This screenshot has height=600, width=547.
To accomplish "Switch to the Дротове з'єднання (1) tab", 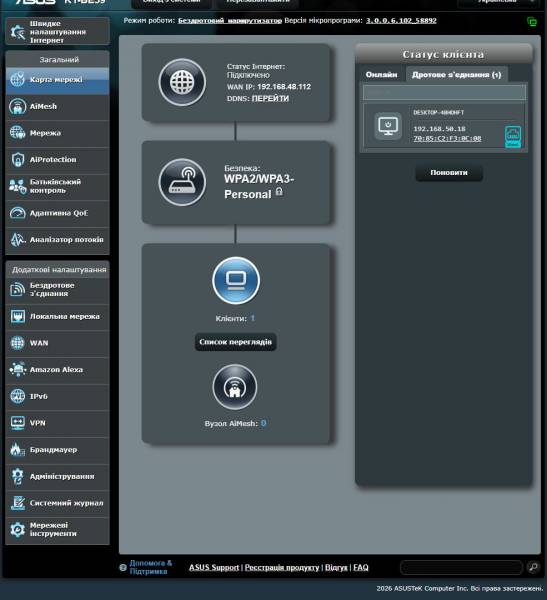I will tap(457, 75).
